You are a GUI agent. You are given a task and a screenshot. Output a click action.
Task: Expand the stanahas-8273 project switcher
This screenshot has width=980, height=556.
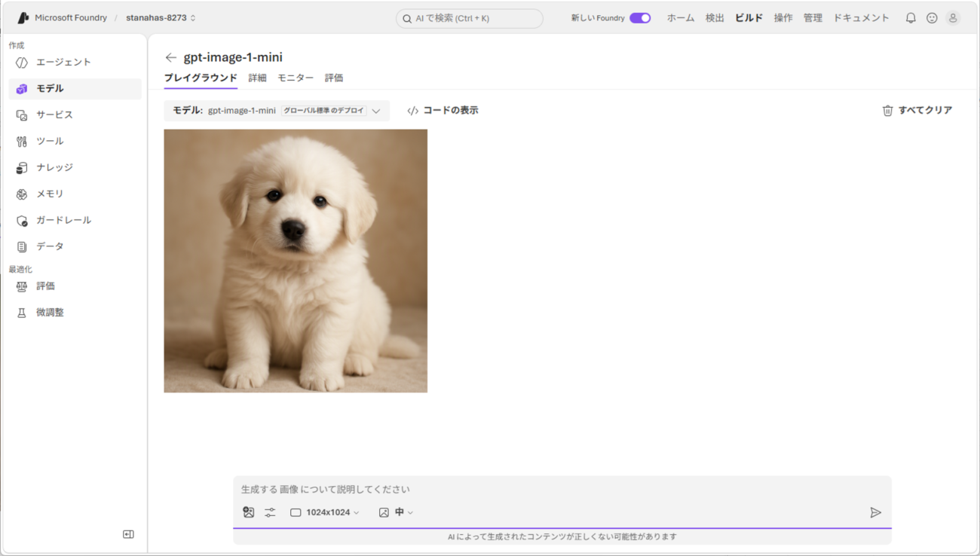tap(161, 18)
